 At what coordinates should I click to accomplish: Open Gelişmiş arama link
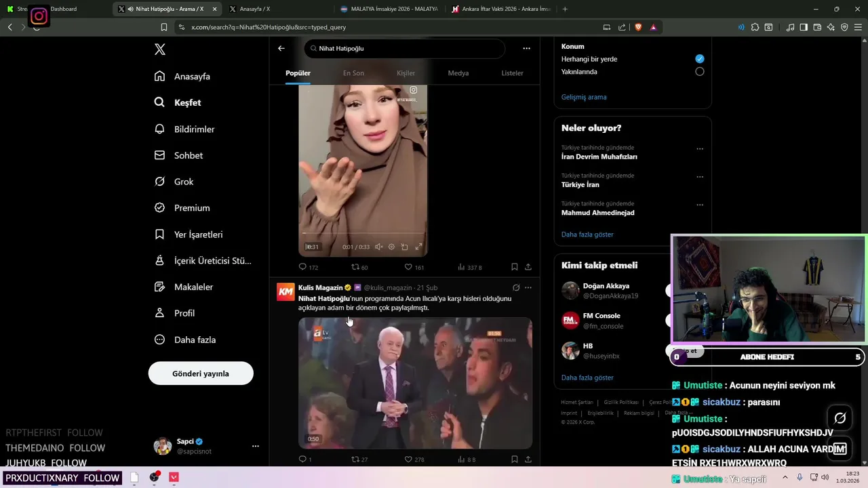click(x=584, y=97)
